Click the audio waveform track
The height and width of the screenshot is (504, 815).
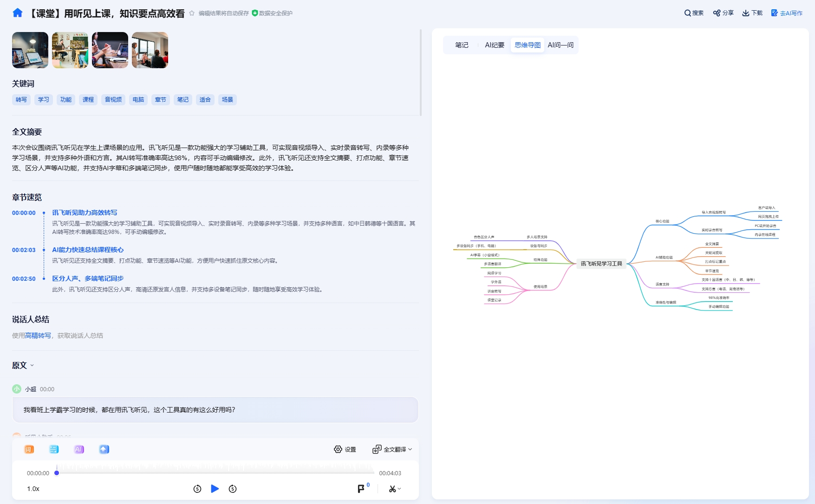(216, 470)
